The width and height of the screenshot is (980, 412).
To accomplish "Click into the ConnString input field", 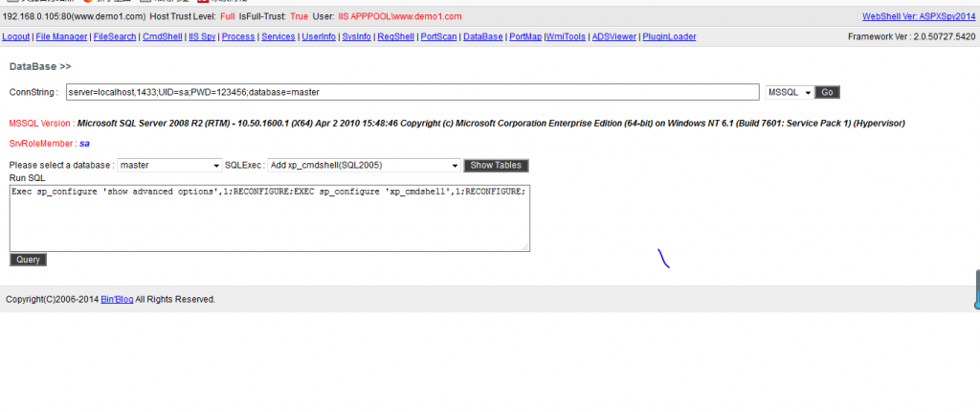I will point(412,92).
